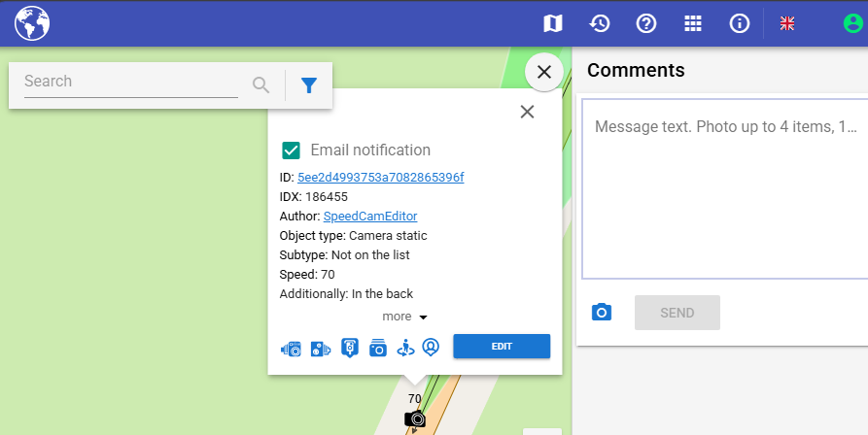This screenshot has width=868, height=435.
Task: Open the photo gallery stack icon
Action: pos(378,348)
